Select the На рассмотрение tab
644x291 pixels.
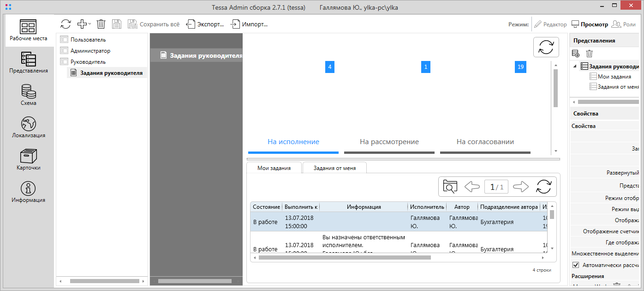click(389, 142)
